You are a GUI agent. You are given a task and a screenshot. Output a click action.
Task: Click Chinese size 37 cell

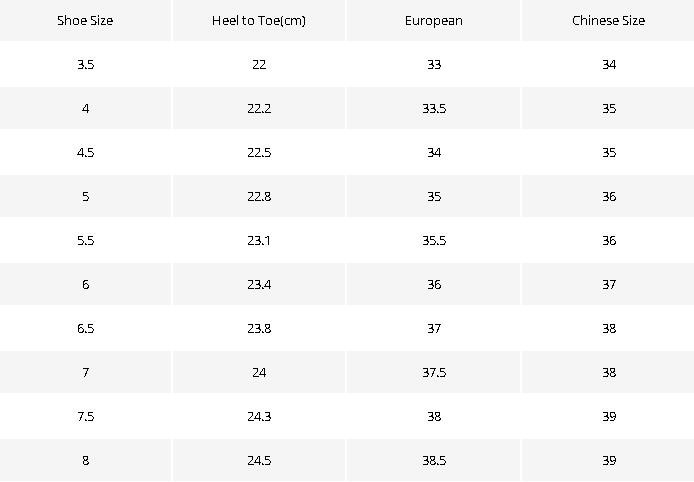click(608, 284)
